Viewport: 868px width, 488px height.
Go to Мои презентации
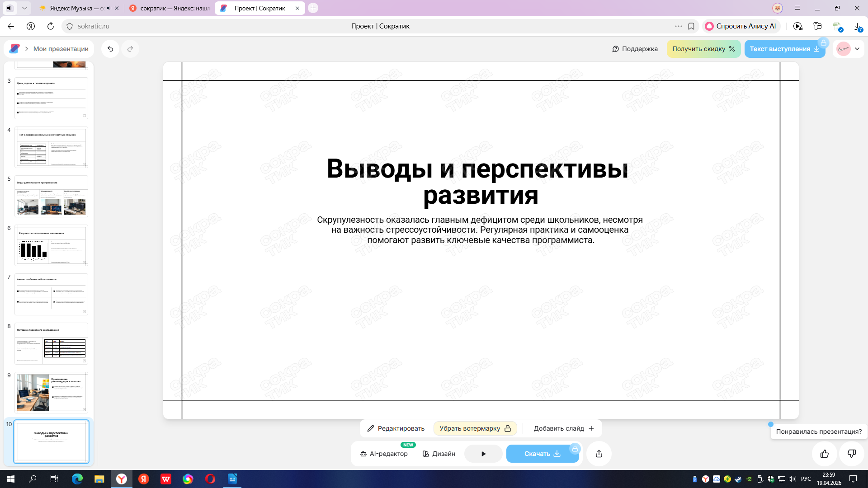pyautogui.click(x=61, y=49)
